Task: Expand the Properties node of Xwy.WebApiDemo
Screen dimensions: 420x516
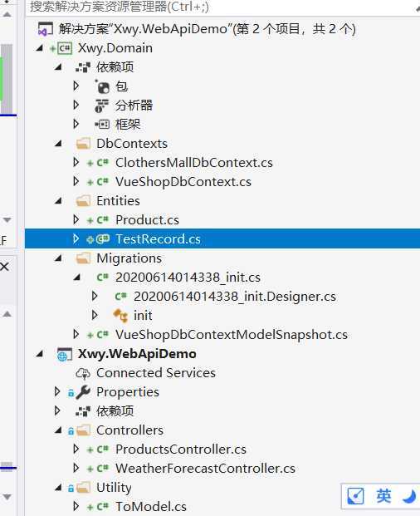Action: (x=57, y=391)
